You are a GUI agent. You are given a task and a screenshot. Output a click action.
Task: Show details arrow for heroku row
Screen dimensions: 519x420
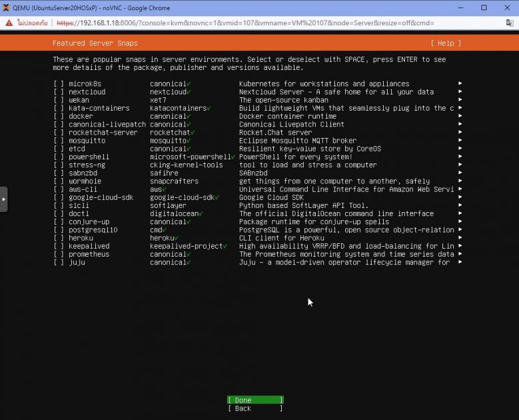[460, 238]
